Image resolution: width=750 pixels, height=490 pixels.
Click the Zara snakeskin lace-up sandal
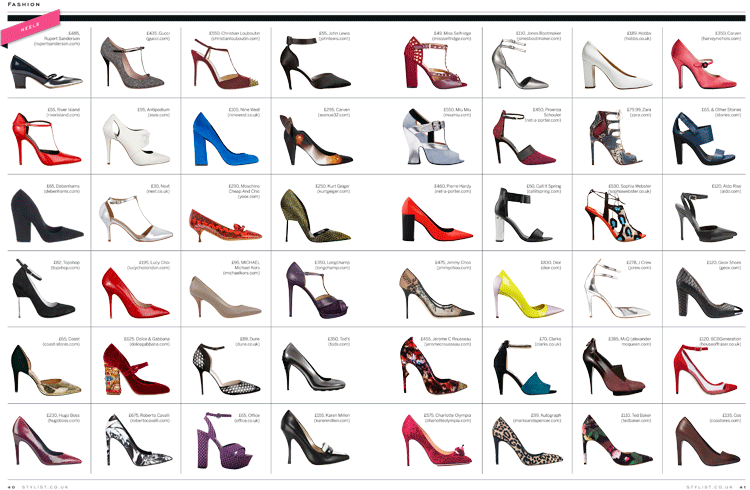pos(616,138)
